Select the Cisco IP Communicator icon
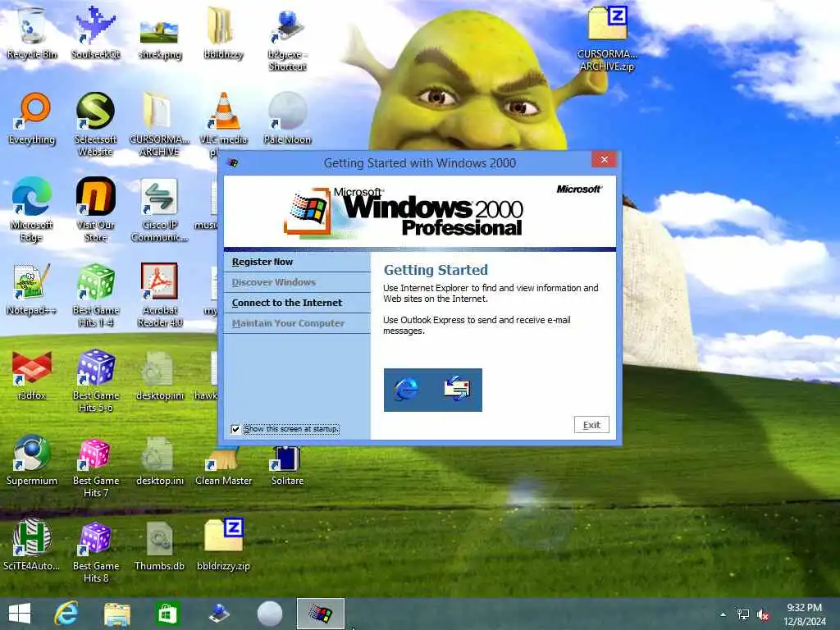 [159, 210]
